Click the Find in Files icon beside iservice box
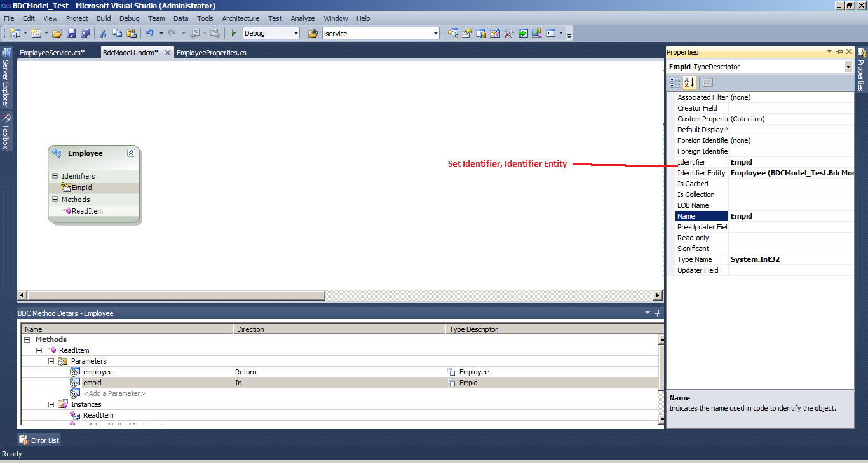 tap(313, 33)
